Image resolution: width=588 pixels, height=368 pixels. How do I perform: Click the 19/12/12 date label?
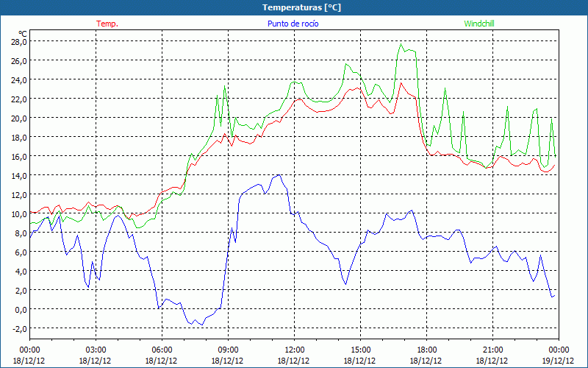click(x=558, y=361)
